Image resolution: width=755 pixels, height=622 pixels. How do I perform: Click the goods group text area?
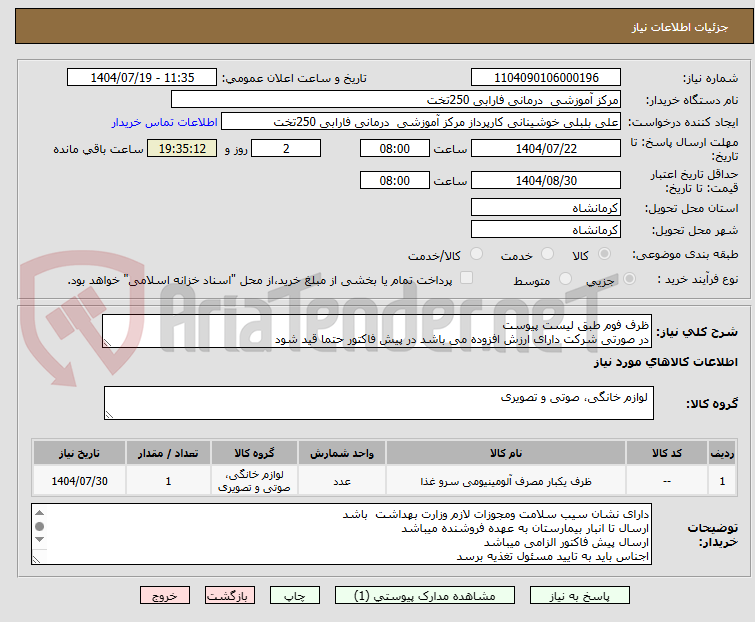[379, 403]
